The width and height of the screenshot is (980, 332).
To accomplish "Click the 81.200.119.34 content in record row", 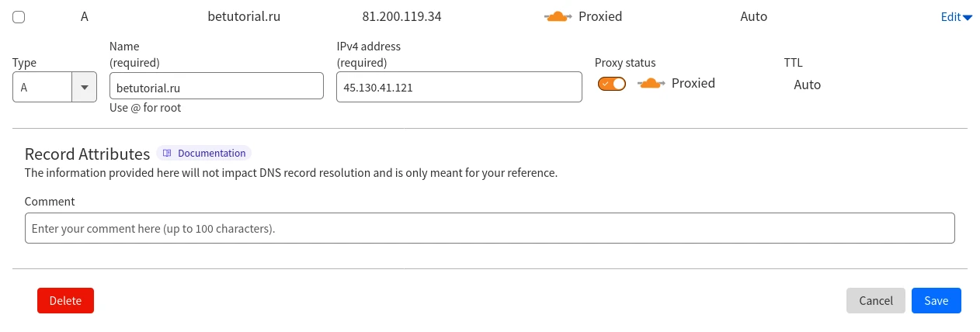I will pyautogui.click(x=401, y=16).
